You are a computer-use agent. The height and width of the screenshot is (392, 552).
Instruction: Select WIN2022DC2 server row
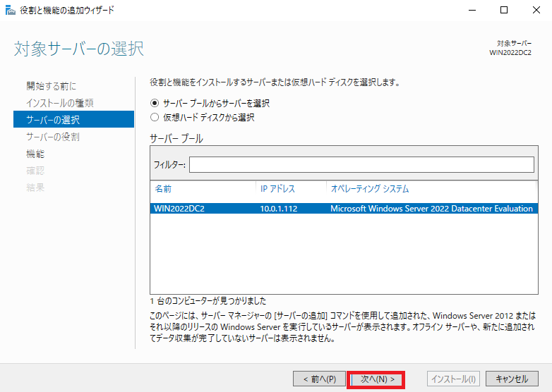[344, 208]
